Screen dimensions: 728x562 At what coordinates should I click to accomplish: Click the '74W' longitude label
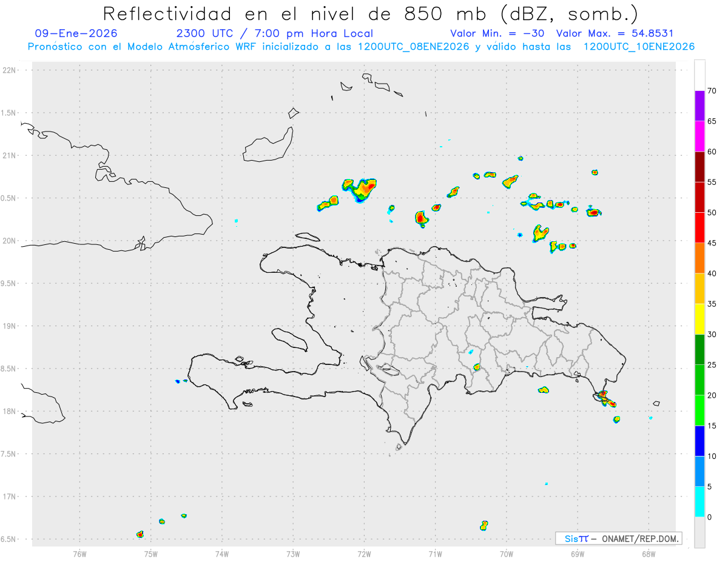(221, 554)
